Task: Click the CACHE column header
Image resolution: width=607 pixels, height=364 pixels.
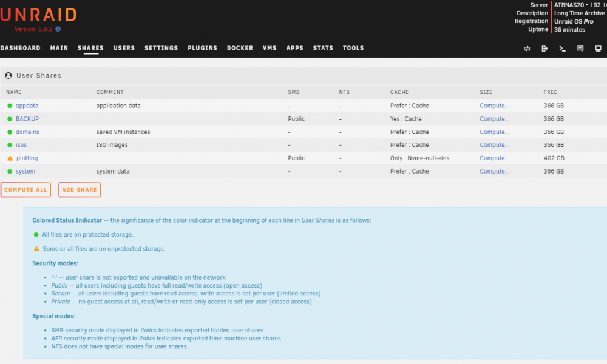Action: [x=399, y=92]
